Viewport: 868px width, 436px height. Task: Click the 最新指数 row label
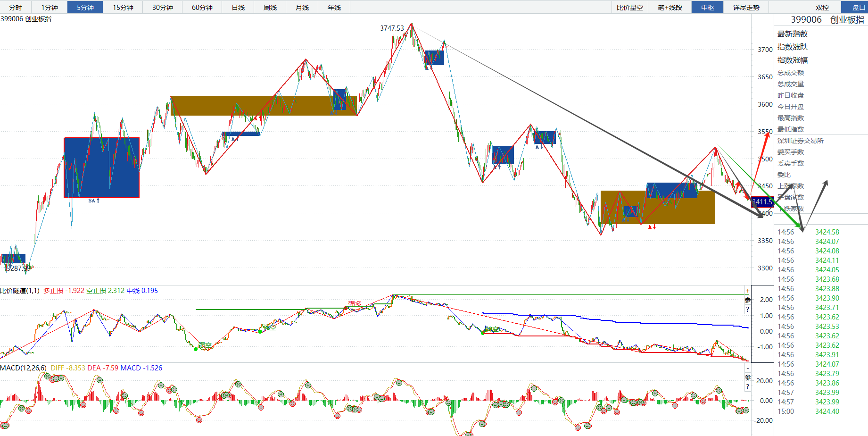(x=793, y=34)
